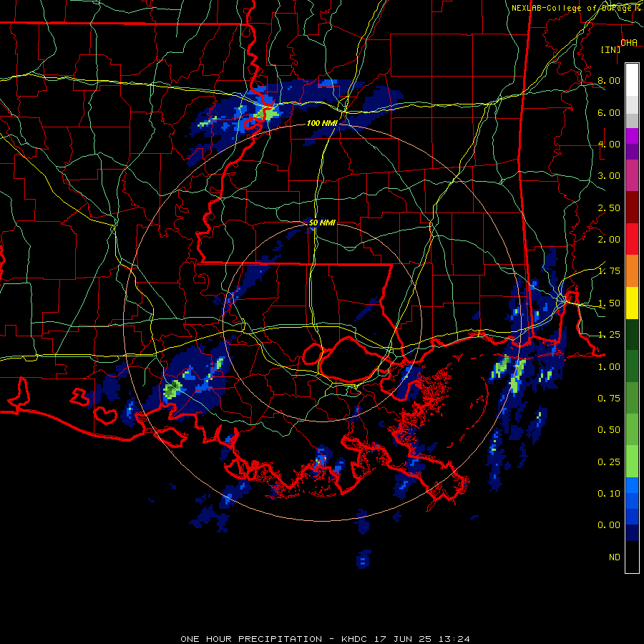Choose the white swatch atop the legend bar
The height and width of the screenshot is (644, 644).
coord(632,79)
